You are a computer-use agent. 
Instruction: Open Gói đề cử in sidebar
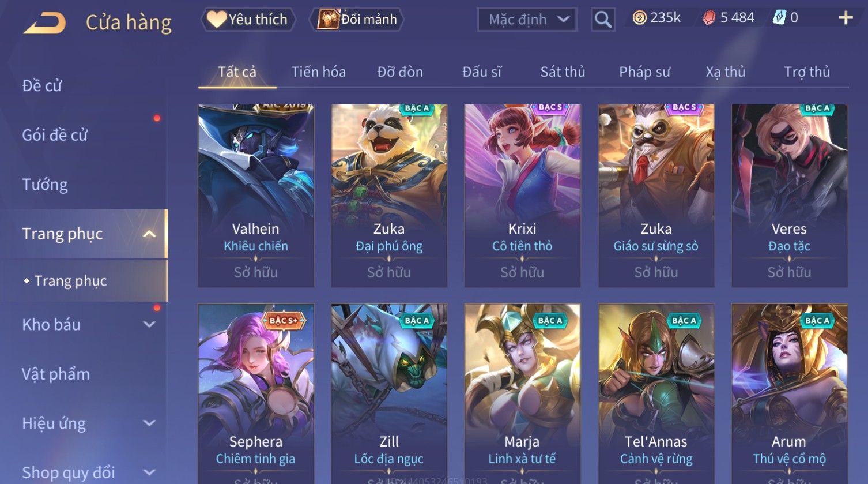click(55, 135)
